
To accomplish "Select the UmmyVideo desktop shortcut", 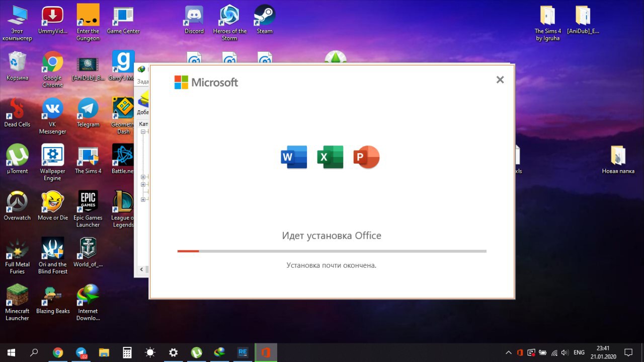I will [52, 20].
